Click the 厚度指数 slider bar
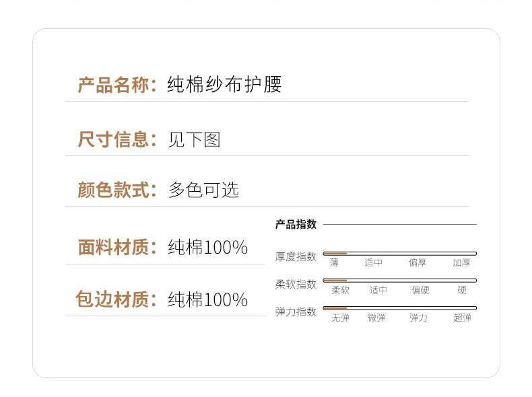 tap(400, 253)
